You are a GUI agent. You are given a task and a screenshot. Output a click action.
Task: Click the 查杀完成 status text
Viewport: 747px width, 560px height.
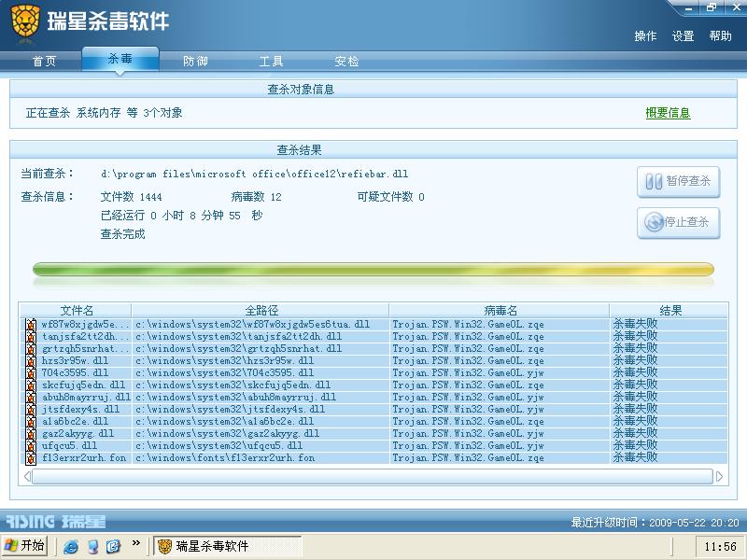pyautogui.click(x=122, y=234)
